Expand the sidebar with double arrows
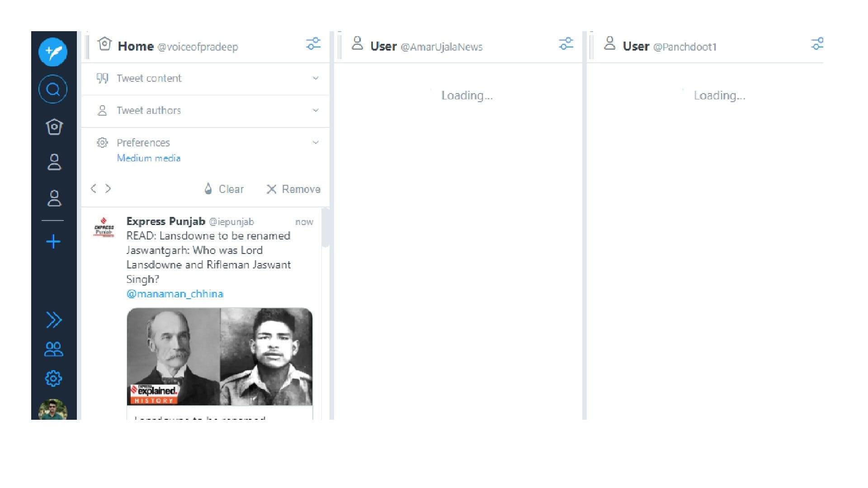This screenshot has height=488, width=868. (x=54, y=320)
